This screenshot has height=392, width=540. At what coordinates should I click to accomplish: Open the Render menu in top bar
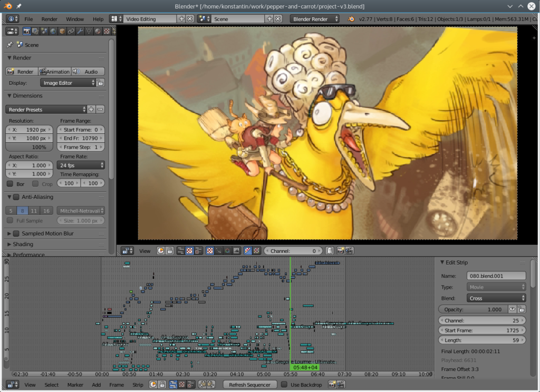49,19
